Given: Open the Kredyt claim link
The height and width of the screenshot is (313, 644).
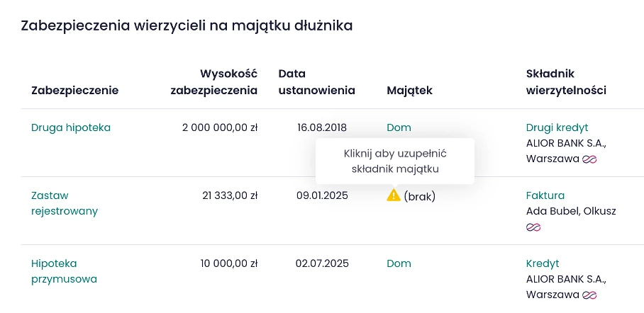Looking at the screenshot, I should click(x=543, y=263).
